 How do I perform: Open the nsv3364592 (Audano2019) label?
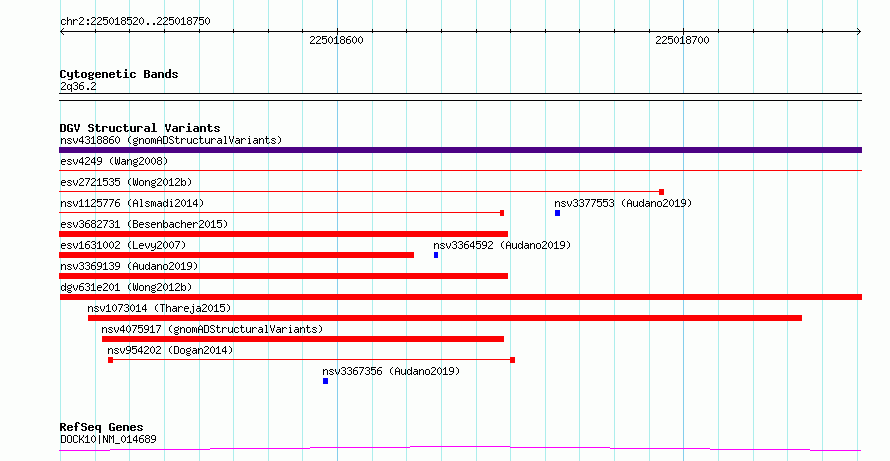[x=502, y=245]
